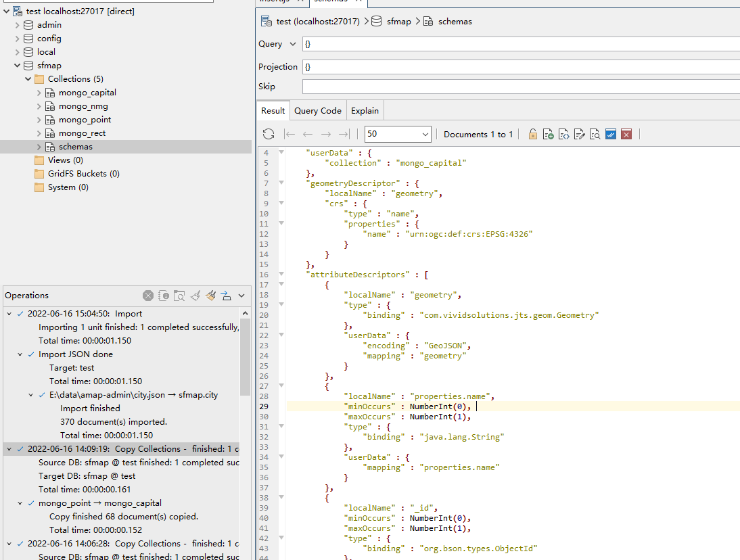740x560 pixels.
Task: Add a new document to results
Action: tap(548, 134)
